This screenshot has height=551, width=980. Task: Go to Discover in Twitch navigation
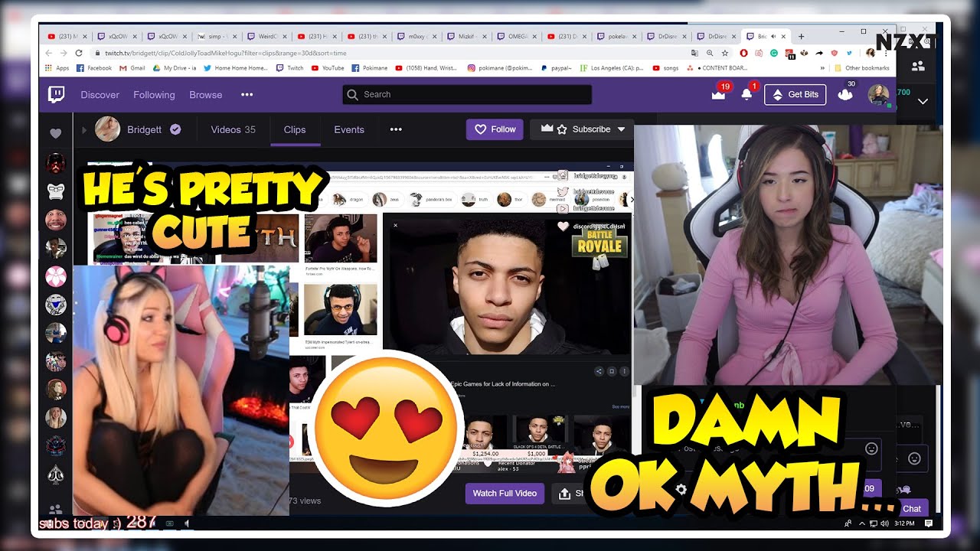pyautogui.click(x=100, y=95)
